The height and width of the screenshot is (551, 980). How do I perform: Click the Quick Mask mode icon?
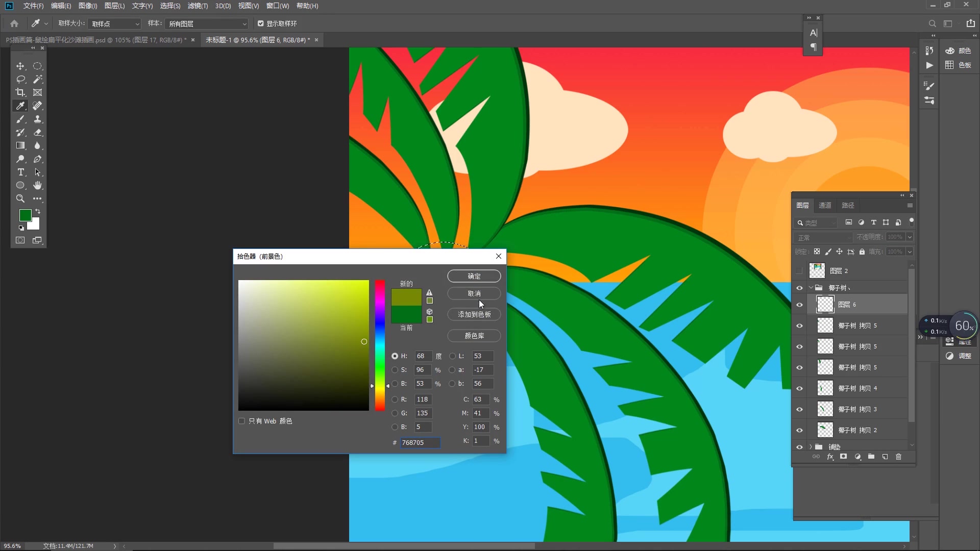[20, 240]
